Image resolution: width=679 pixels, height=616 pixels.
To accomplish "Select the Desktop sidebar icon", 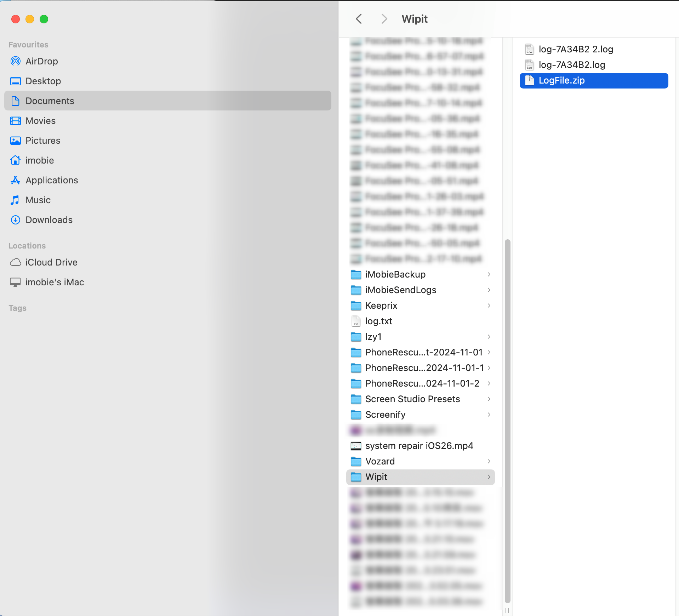I will [43, 81].
